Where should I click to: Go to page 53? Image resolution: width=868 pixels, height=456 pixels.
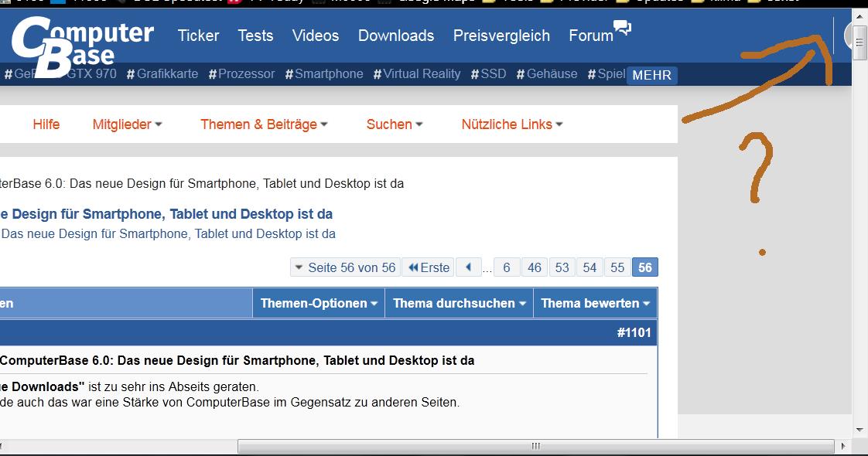[x=562, y=267]
